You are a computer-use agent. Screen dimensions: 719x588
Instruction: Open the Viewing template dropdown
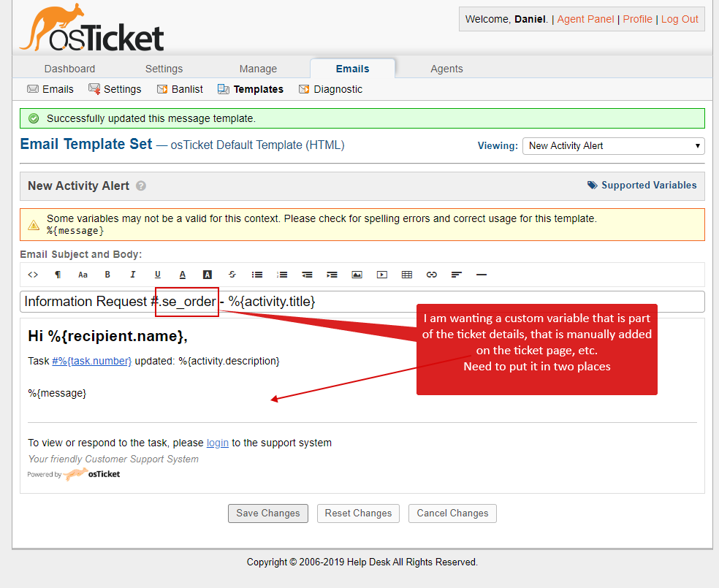[613, 146]
